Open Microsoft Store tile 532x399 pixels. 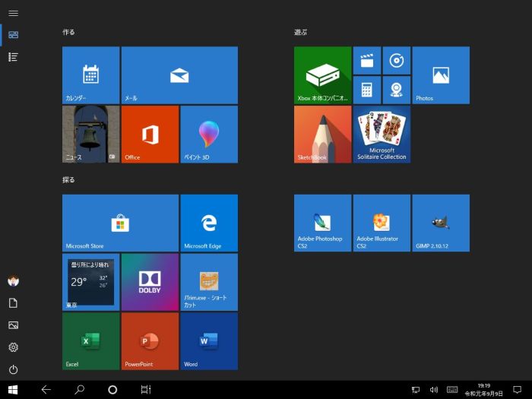(120, 222)
